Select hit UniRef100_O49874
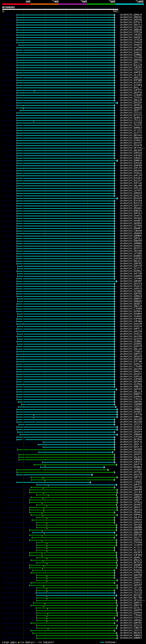The height and width of the screenshot is (644, 146). coord(131,45)
